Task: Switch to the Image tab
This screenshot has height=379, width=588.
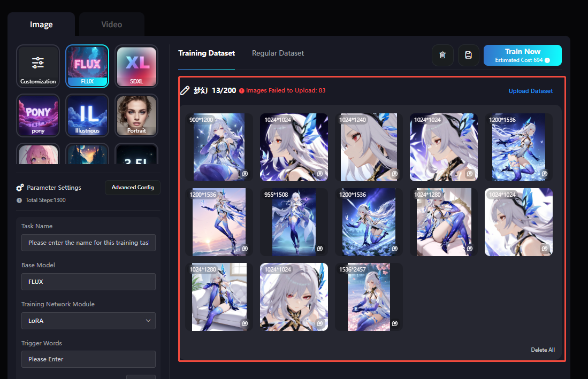Action: pos(41,25)
